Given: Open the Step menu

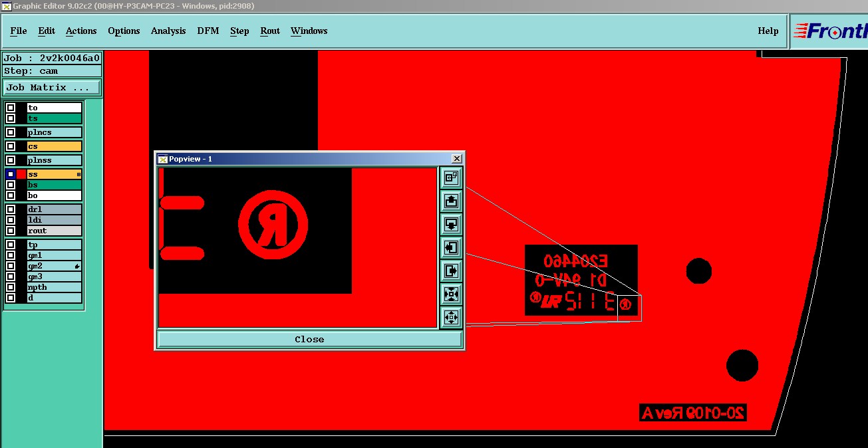Looking at the screenshot, I should (239, 31).
